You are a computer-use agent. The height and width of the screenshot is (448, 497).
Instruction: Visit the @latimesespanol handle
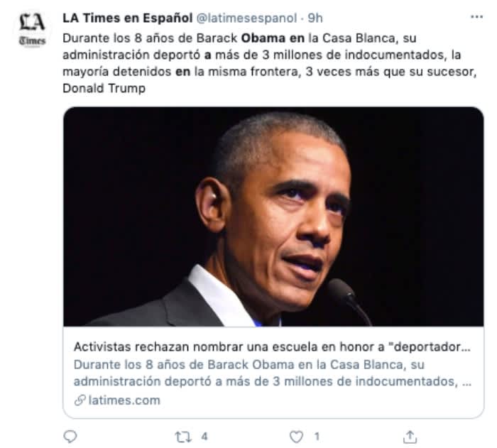(x=246, y=18)
